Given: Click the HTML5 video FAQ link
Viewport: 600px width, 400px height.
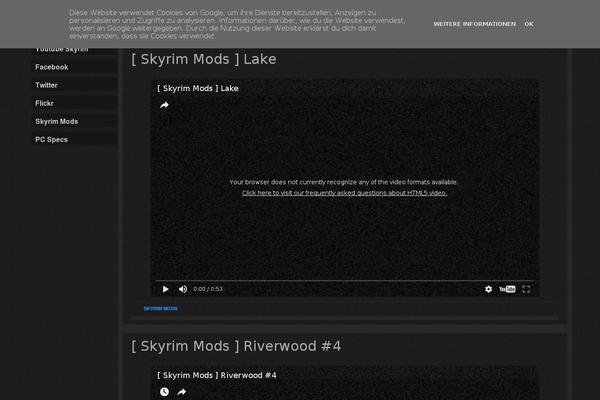Looking at the screenshot, I should coord(344,193).
